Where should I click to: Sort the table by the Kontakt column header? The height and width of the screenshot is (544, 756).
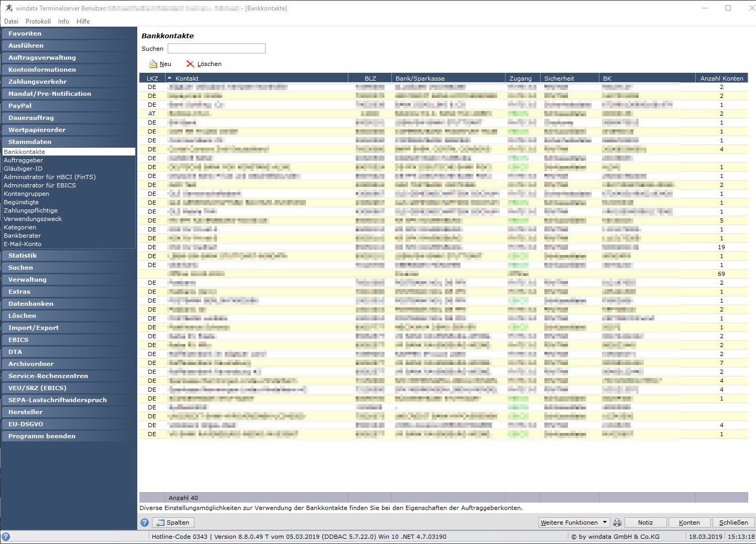257,79
